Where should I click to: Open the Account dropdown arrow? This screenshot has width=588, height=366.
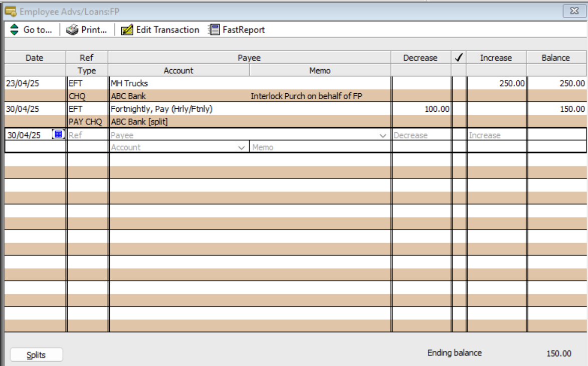[x=242, y=148]
